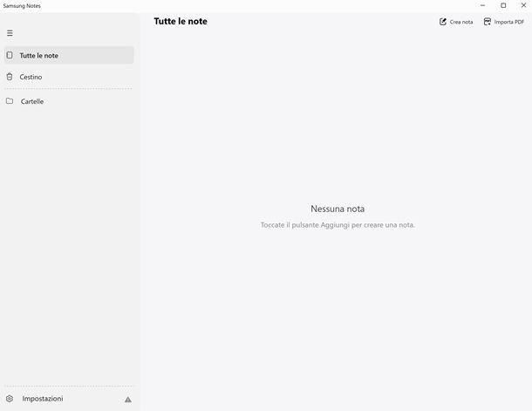Click the trash can icon
The height and width of the screenshot is (411, 532).
point(10,77)
